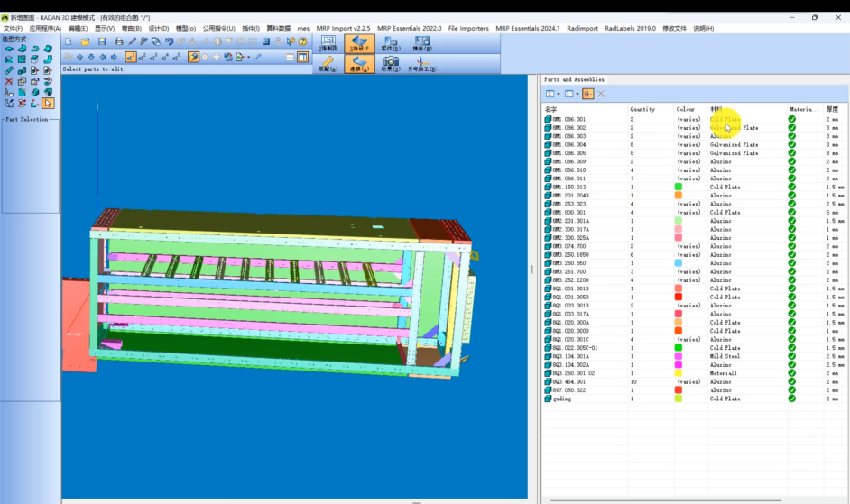Click the New file icon
Screen dimensions: 850x504
69,41
